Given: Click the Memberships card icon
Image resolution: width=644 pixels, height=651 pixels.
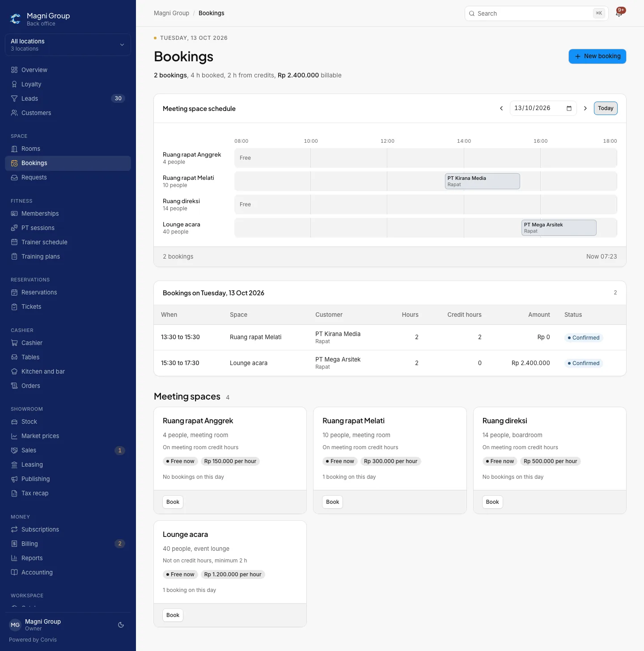Looking at the screenshot, I should click(x=14, y=213).
